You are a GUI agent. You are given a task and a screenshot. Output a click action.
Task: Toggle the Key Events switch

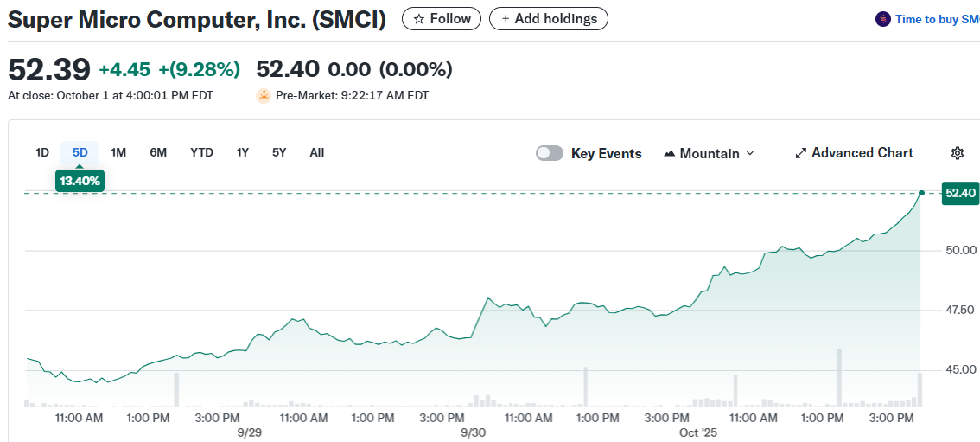(550, 153)
